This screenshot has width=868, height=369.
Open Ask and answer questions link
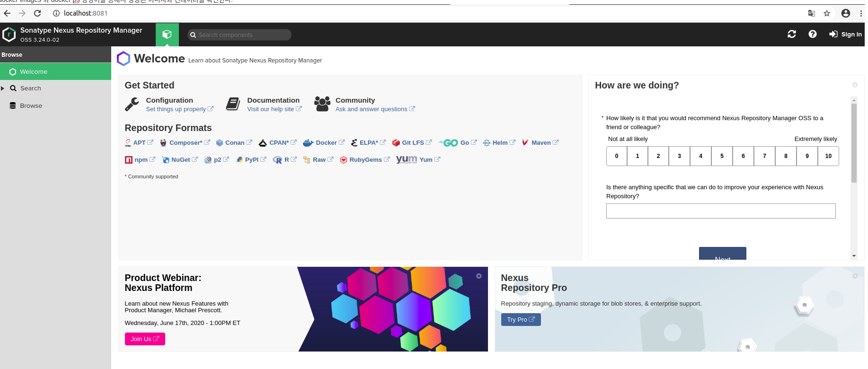[375, 109]
